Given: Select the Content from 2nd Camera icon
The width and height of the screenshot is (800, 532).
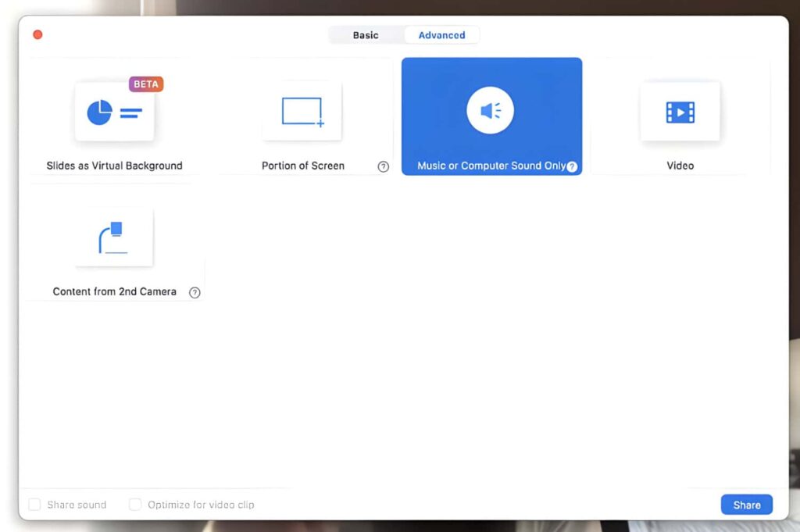Looking at the screenshot, I should pyautogui.click(x=114, y=238).
